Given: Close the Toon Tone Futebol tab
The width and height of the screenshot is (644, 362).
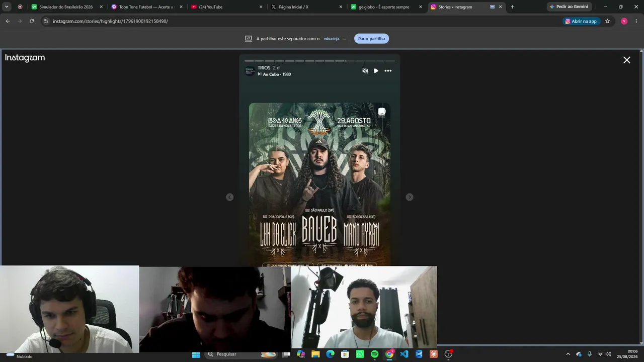Looking at the screenshot, I should click(181, 7).
